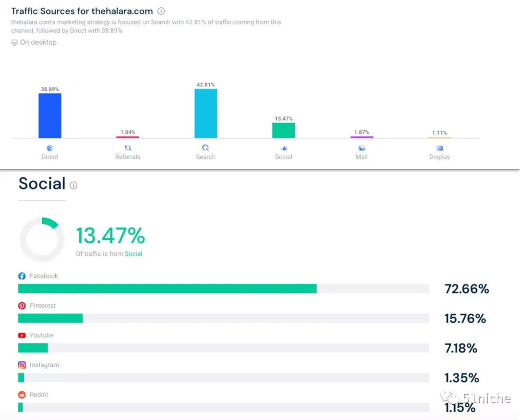Image resolution: width=528 pixels, height=420 pixels.
Task: Click the On desktop monitor icon
Action: pyautogui.click(x=14, y=42)
